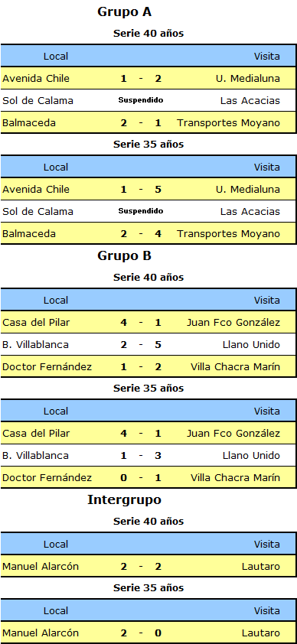297x644 pixels.
Task: Click Transportes Moyano in Grupo A Serie 35
Action: pyautogui.click(x=228, y=234)
